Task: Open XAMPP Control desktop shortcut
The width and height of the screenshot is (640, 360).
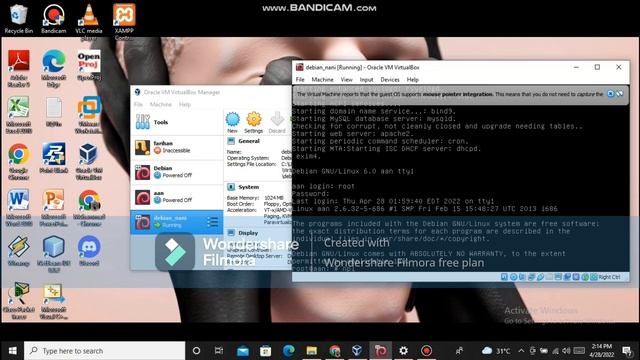Action: click(124, 21)
